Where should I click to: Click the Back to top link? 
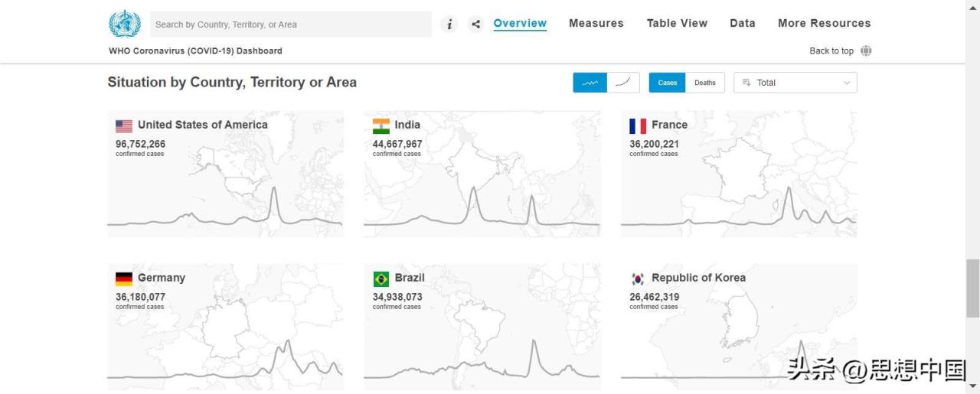pyautogui.click(x=831, y=51)
